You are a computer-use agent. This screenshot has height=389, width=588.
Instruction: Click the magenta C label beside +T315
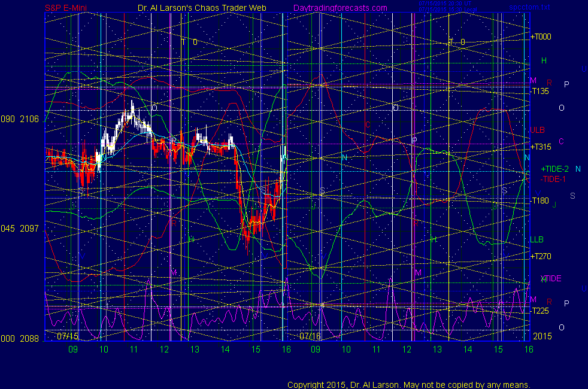click(562, 142)
